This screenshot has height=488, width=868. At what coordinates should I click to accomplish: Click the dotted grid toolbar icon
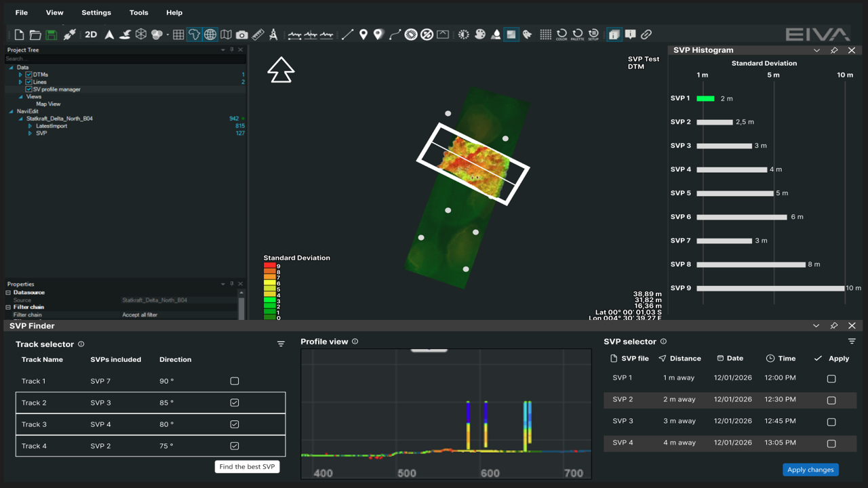[546, 35]
